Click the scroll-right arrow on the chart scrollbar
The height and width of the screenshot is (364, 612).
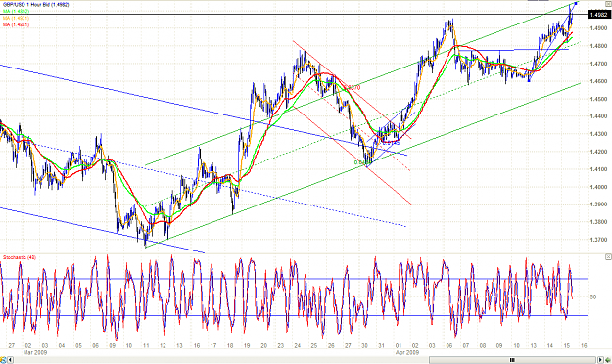[x=600, y=360]
